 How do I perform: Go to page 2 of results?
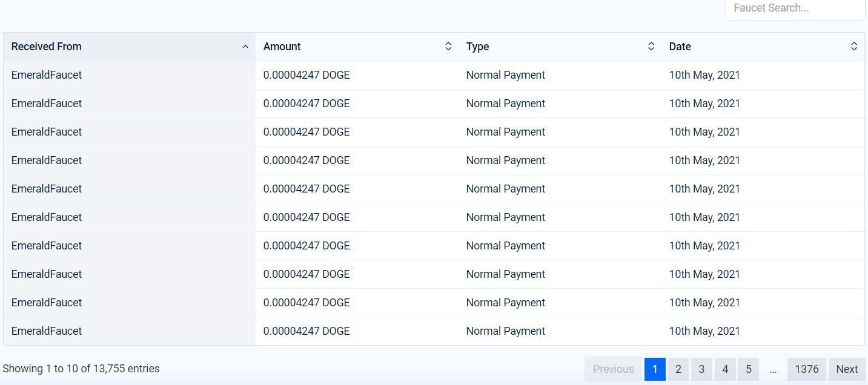tap(678, 369)
